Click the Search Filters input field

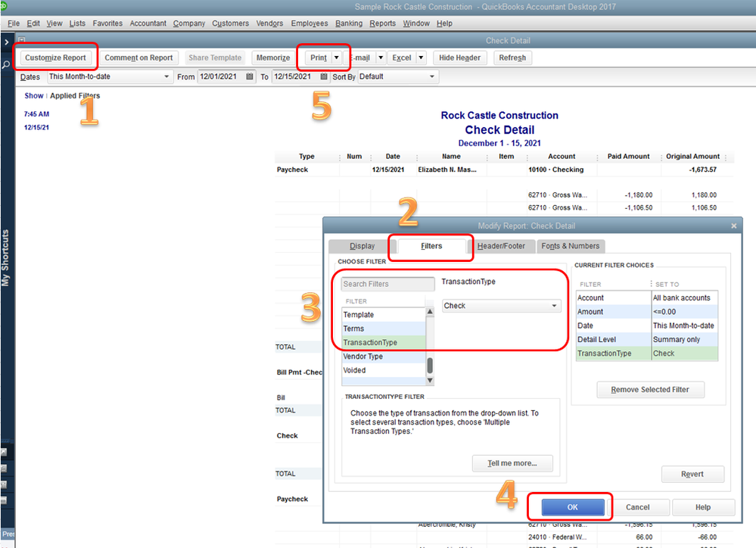coord(387,284)
